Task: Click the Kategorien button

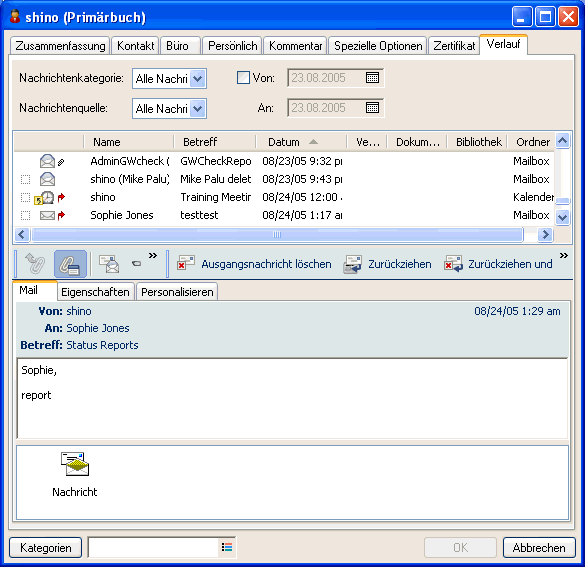Action: (46, 548)
